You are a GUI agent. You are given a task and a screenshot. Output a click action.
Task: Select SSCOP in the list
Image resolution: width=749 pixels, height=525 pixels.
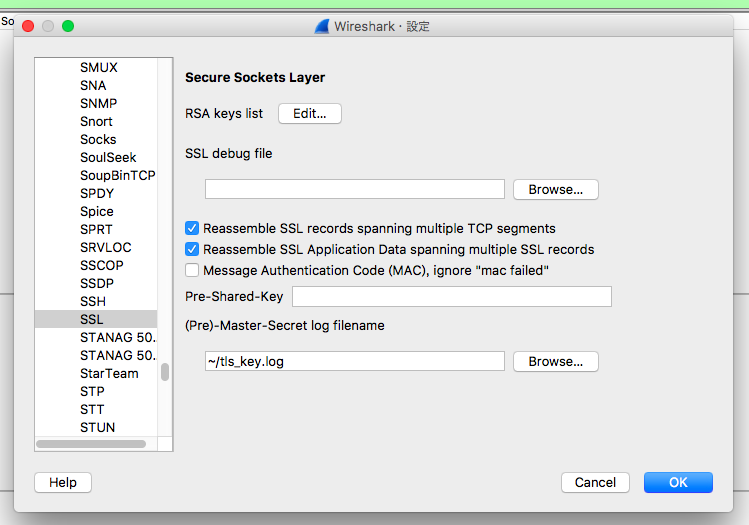[102, 266]
